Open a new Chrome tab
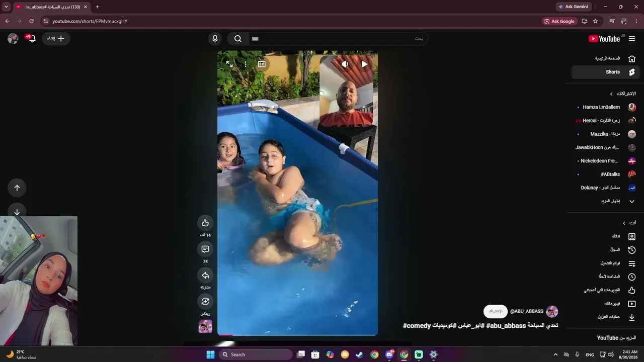The image size is (644, 362). coord(98,7)
